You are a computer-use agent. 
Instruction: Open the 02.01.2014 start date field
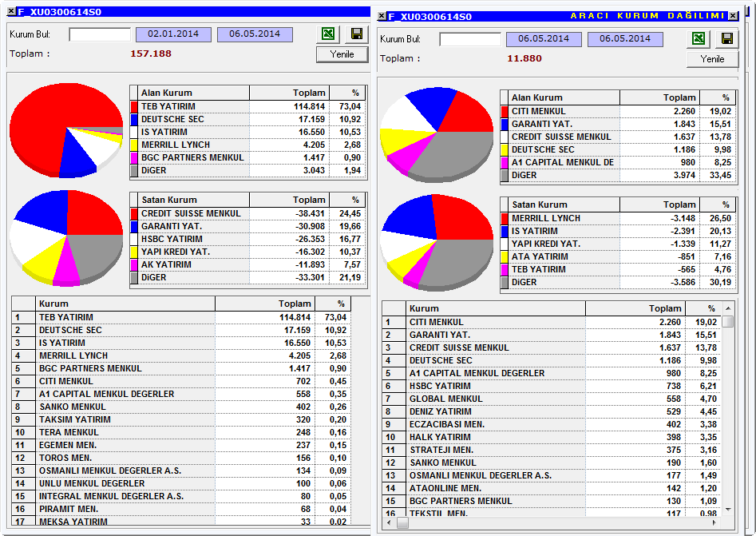click(x=173, y=34)
